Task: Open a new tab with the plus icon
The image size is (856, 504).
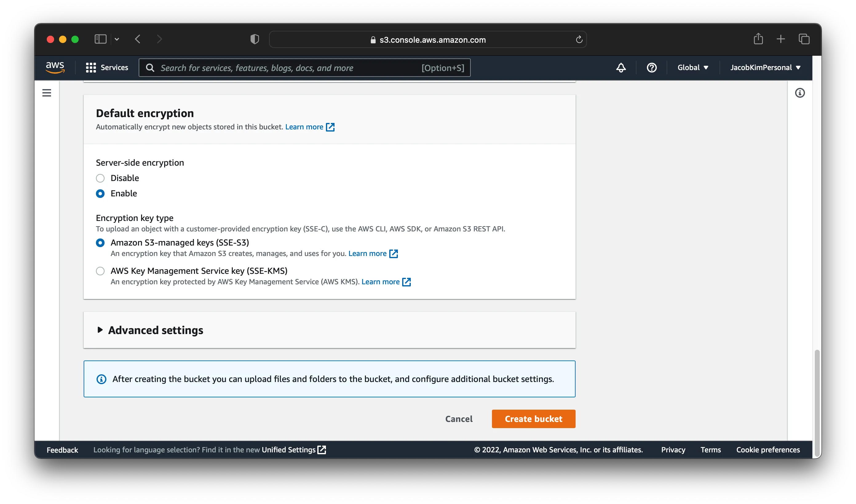Action: (x=781, y=39)
